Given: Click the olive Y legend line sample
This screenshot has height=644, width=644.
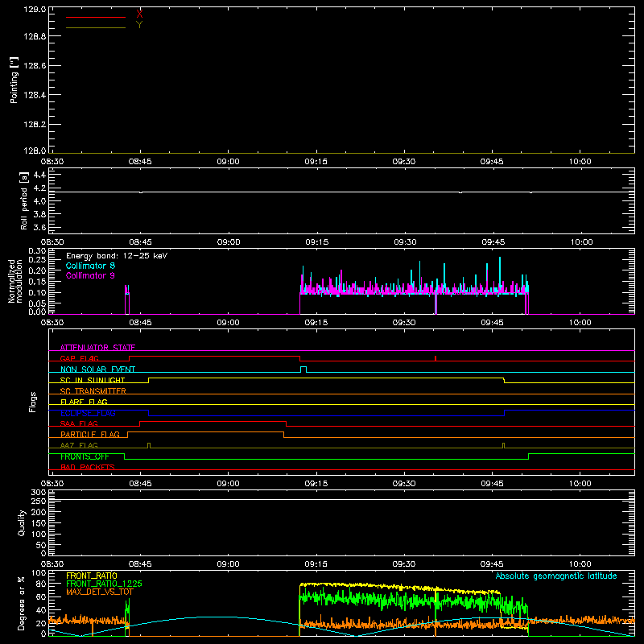Looking at the screenshot, I should click(x=96, y=28).
